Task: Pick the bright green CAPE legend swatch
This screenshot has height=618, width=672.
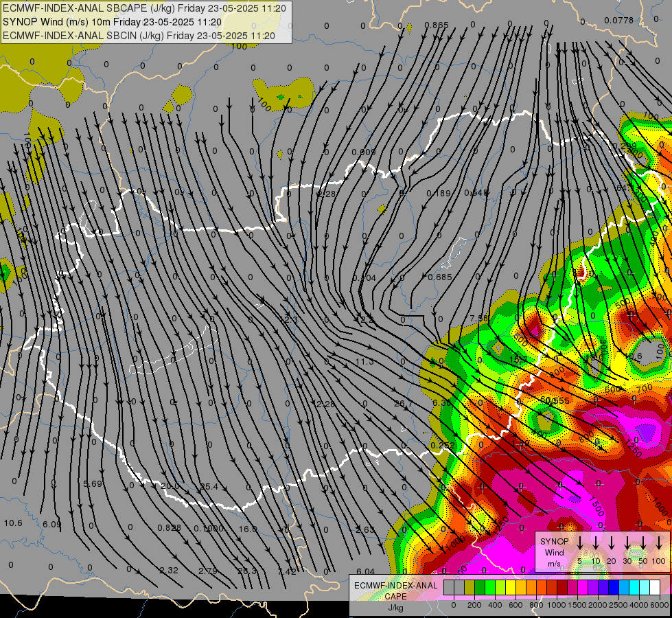Action: click(x=490, y=587)
